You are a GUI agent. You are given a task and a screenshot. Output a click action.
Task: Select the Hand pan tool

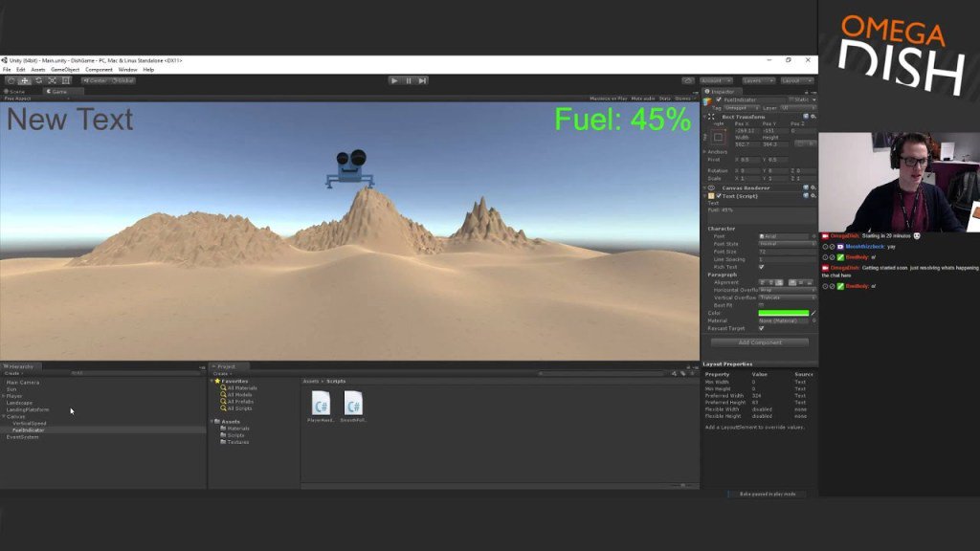coord(11,80)
